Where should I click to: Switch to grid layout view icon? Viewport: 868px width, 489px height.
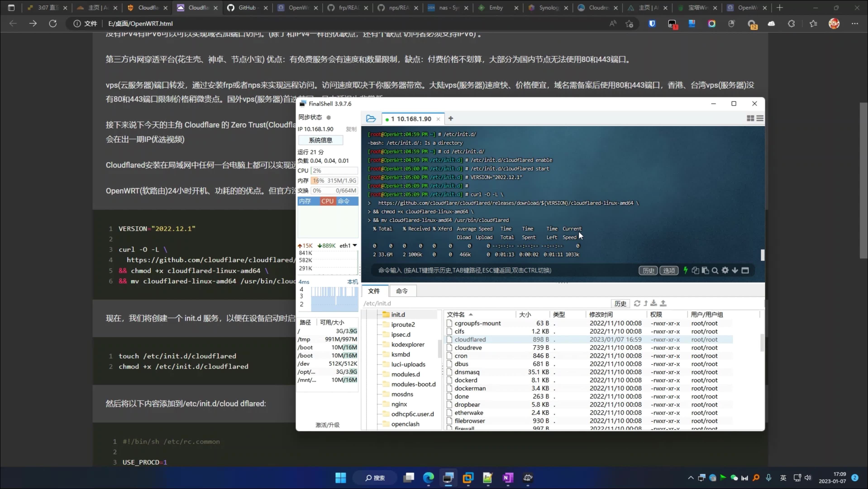coord(750,119)
